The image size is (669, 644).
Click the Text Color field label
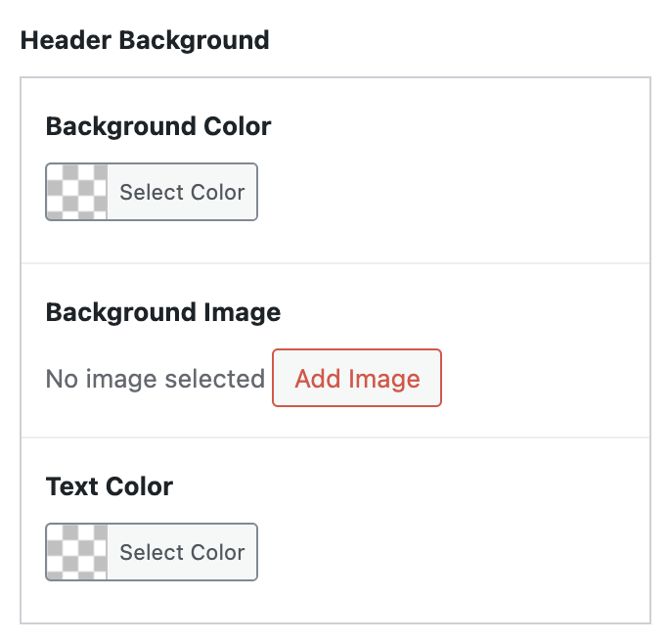point(110,486)
